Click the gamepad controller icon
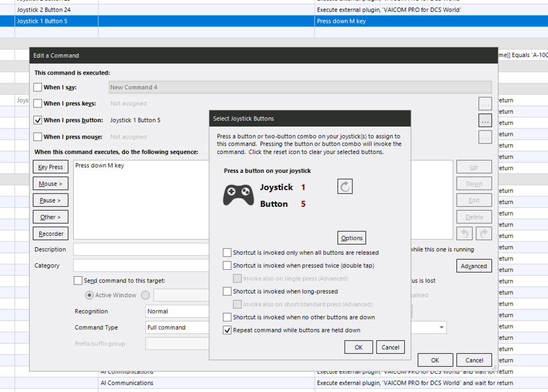 [x=238, y=195]
